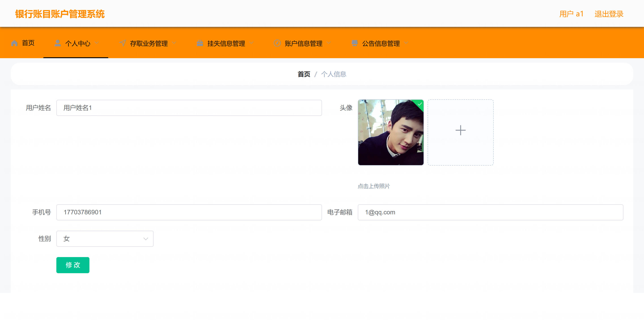Click 首页 in the breadcrumb
Viewport: 644px width, 328px height.
click(304, 74)
